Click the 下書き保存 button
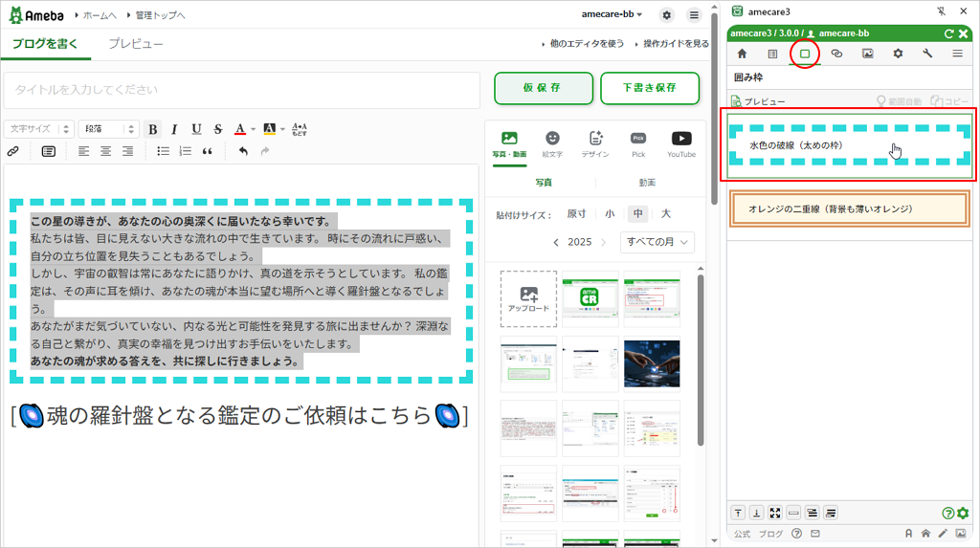This screenshot has width=980, height=548. [x=649, y=88]
